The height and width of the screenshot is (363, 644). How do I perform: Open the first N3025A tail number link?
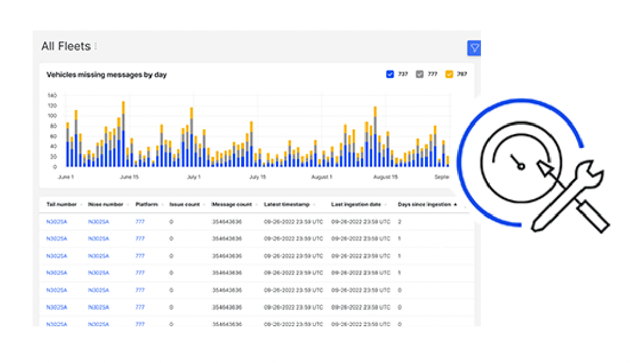click(57, 221)
